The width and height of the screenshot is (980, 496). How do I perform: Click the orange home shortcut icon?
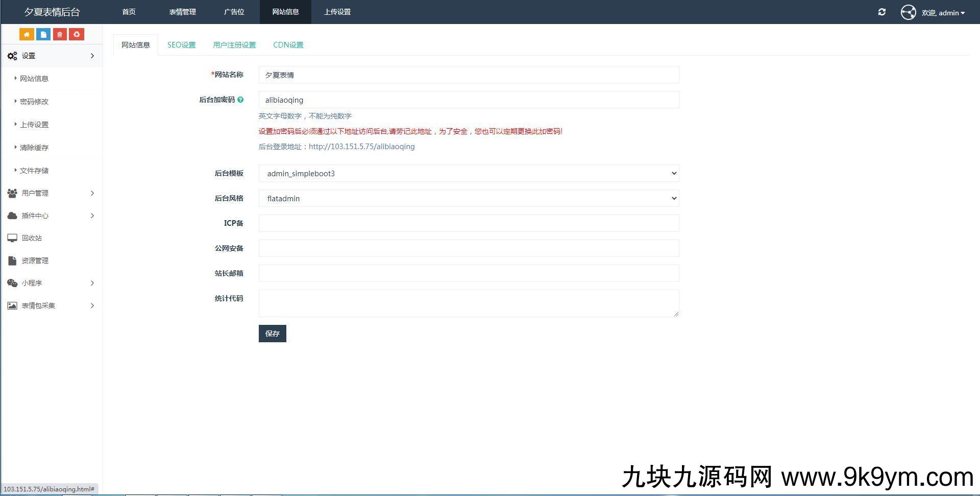[x=27, y=34]
